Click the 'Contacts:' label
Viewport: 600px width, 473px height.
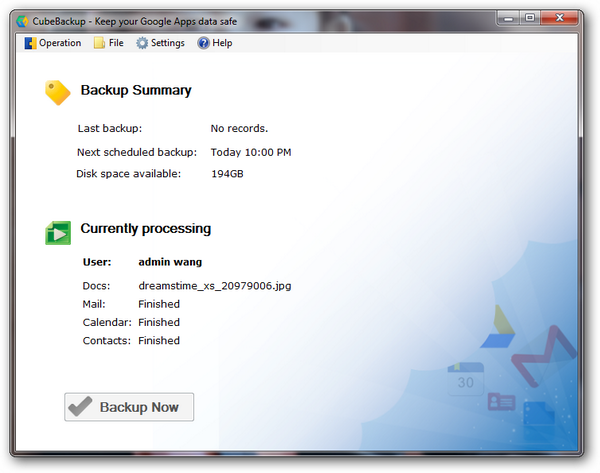[106, 341]
